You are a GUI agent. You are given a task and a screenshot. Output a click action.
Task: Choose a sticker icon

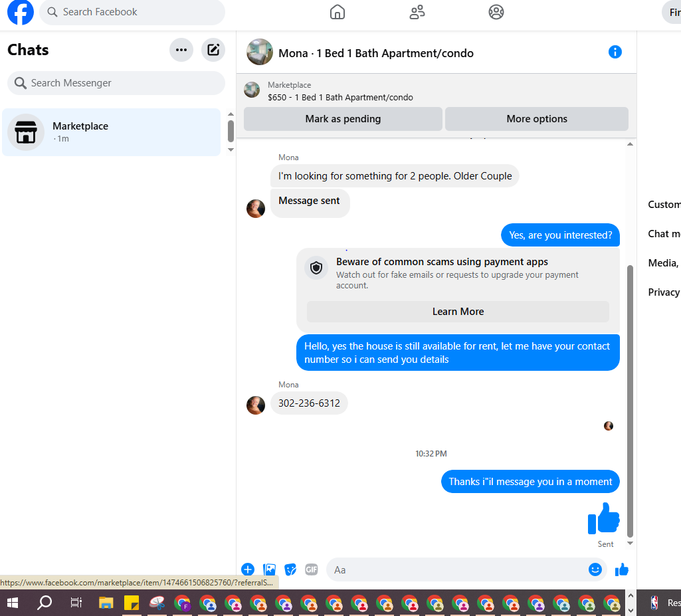pos(290,569)
